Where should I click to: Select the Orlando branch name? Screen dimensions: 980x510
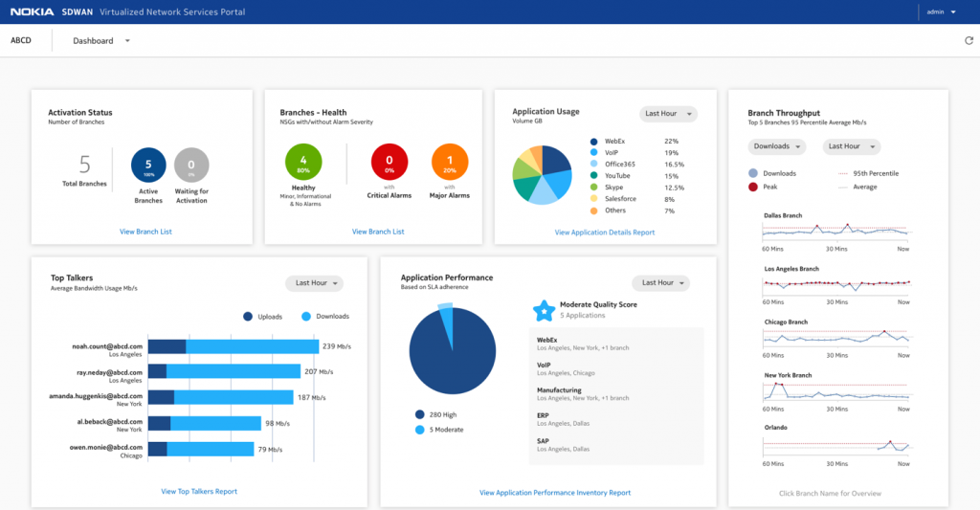click(x=775, y=428)
